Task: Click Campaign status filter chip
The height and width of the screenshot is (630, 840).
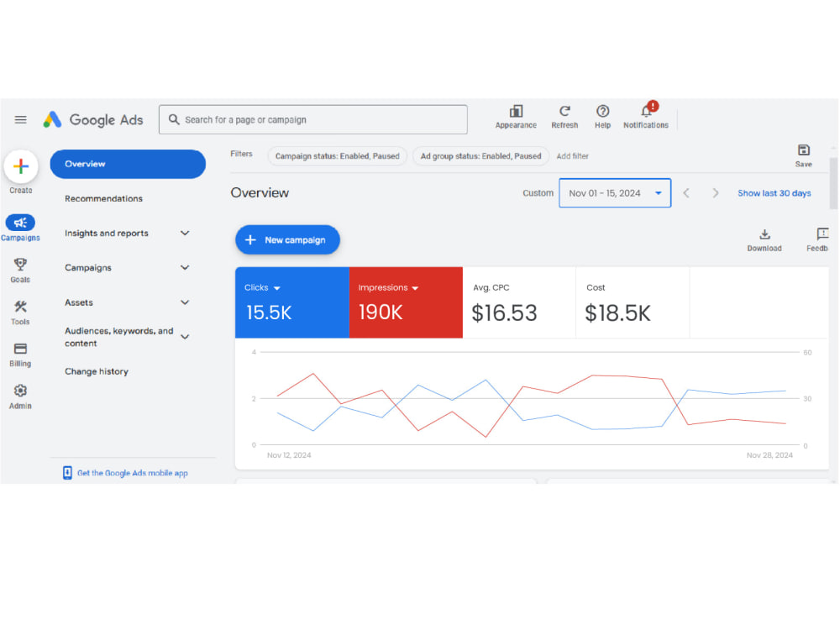Action: click(x=338, y=156)
